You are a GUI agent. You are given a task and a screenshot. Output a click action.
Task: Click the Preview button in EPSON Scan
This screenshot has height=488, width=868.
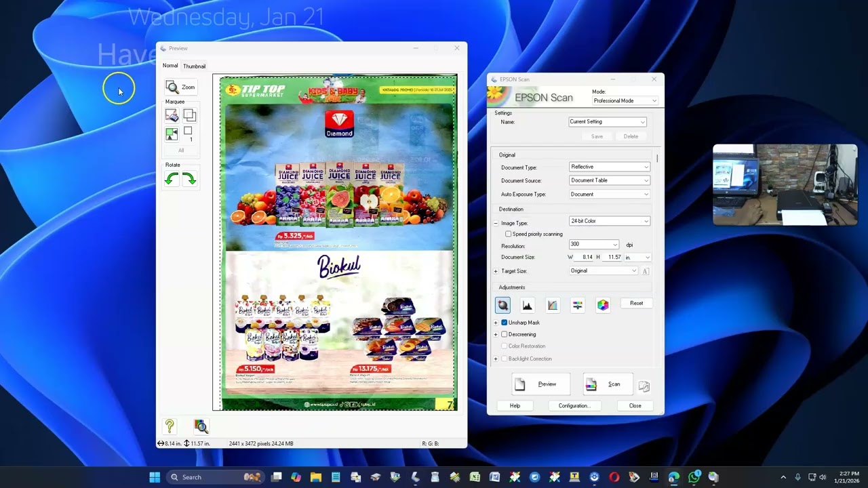pos(541,384)
